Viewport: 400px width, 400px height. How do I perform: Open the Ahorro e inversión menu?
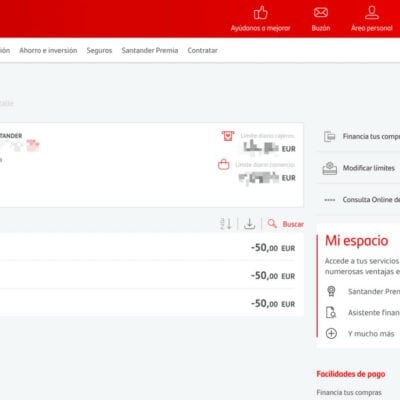48,50
